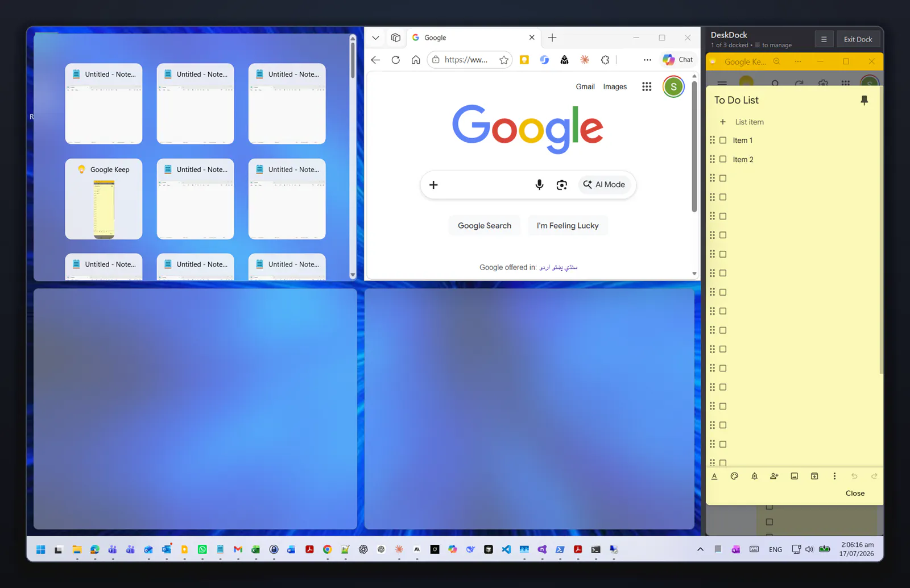Pin the To Do List note
This screenshot has height=588, width=910.
click(864, 100)
